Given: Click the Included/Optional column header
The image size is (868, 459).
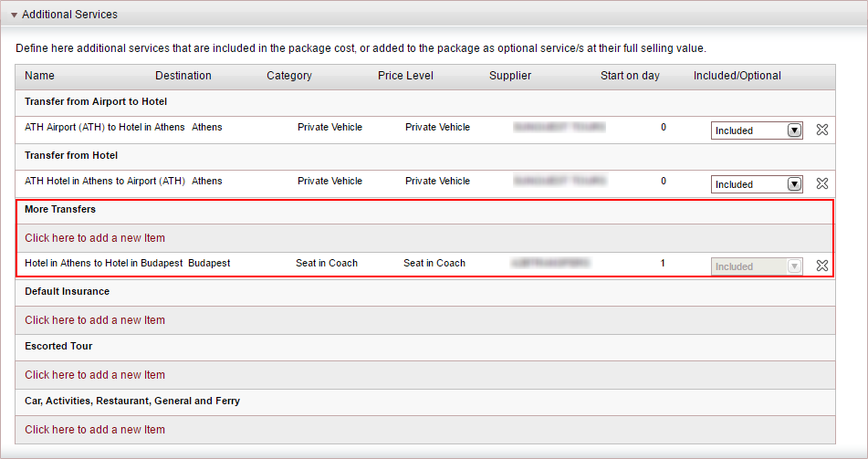Looking at the screenshot, I should 737,76.
